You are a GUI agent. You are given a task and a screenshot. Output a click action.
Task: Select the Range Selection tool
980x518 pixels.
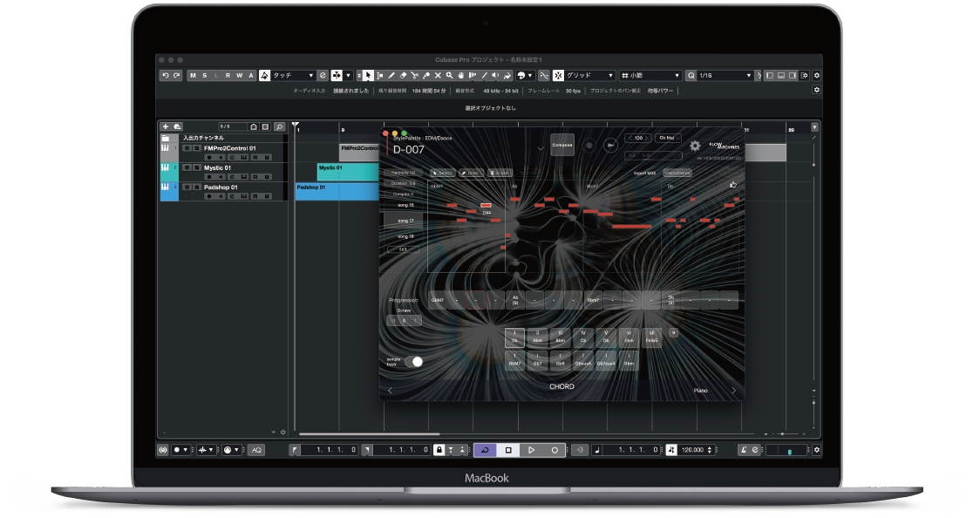[x=380, y=76]
